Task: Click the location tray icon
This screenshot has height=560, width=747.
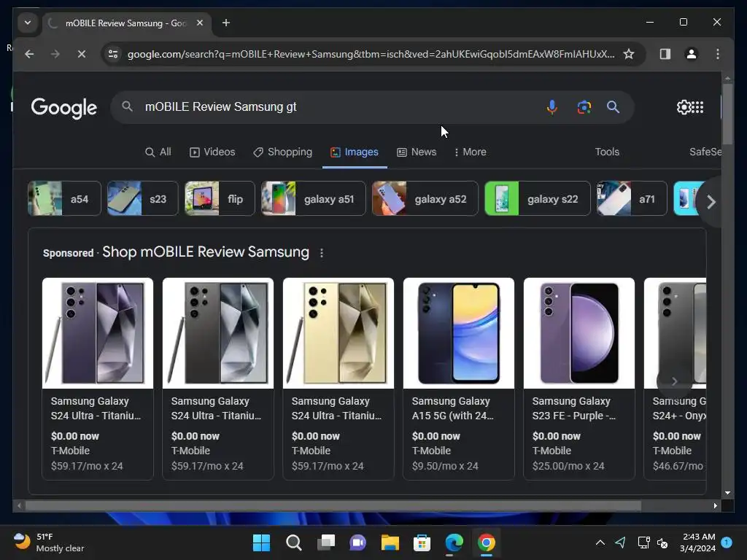Action: (620, 542)
